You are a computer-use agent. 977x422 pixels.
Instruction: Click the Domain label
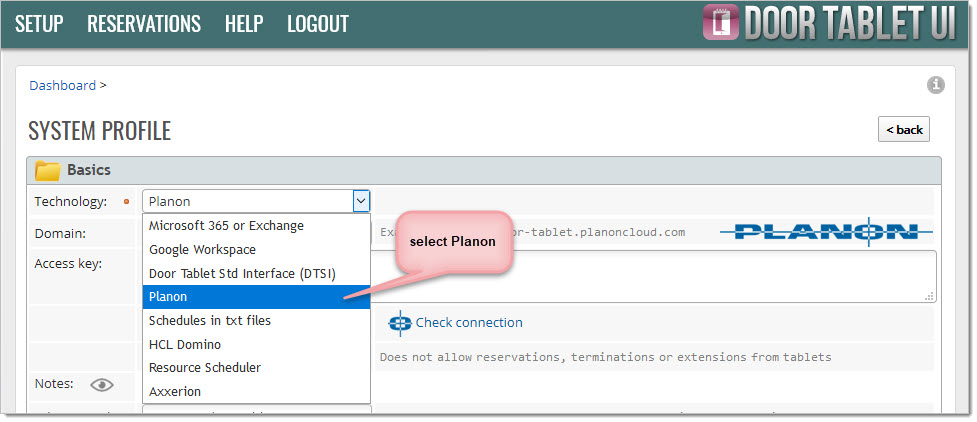point(60,234)
